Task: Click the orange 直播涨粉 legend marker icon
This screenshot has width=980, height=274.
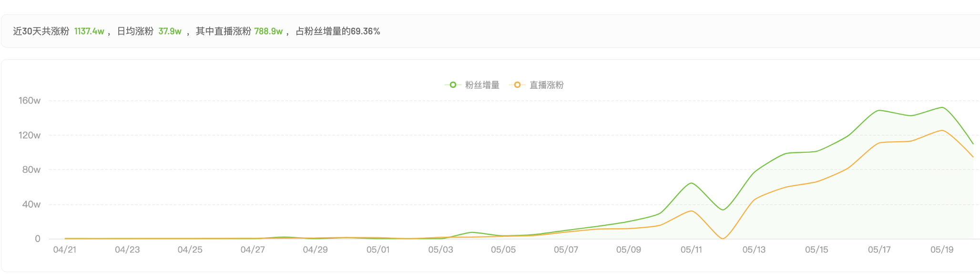Action: [x=517, y=85]
